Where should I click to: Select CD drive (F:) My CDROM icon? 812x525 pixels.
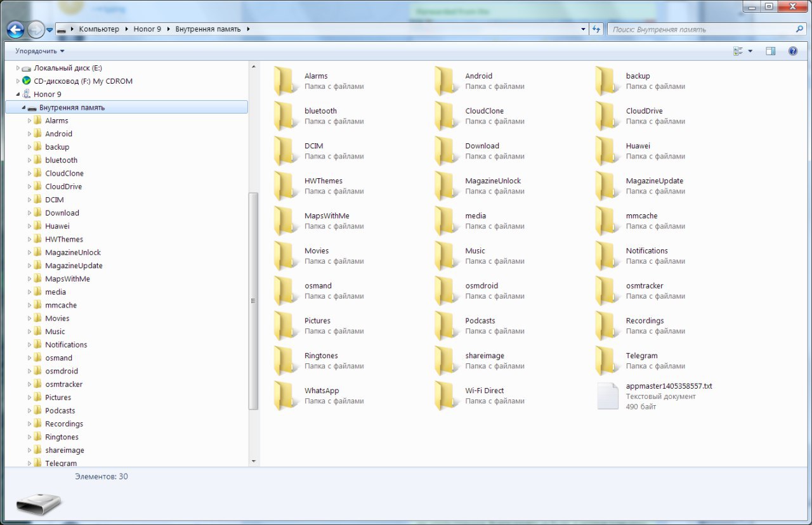26,81
